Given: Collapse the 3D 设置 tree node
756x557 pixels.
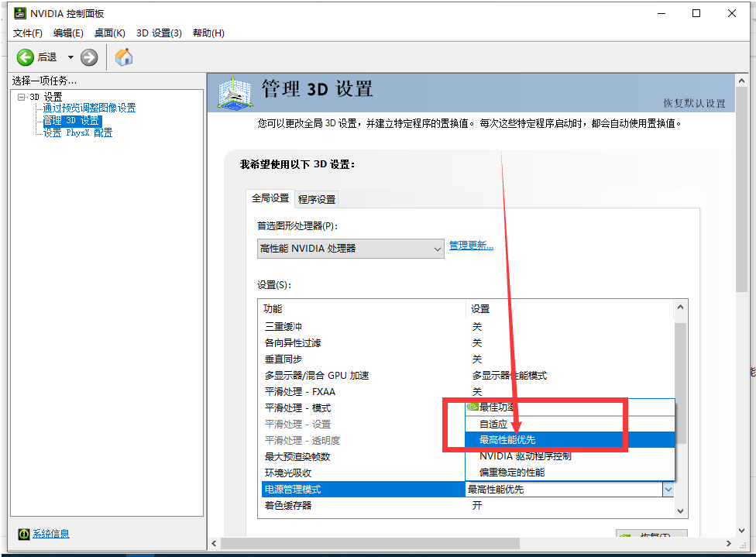Looking at the screenshot, I should 20,96.
